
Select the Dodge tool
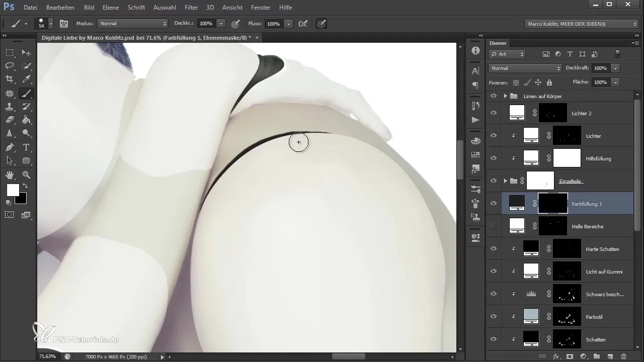[x=27, y=133]
